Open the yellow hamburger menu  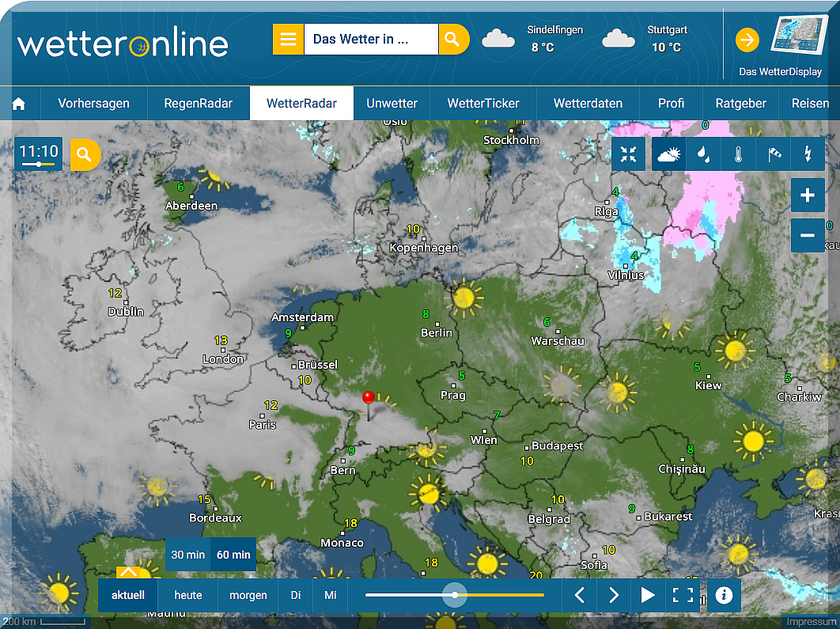coord(289,40)
